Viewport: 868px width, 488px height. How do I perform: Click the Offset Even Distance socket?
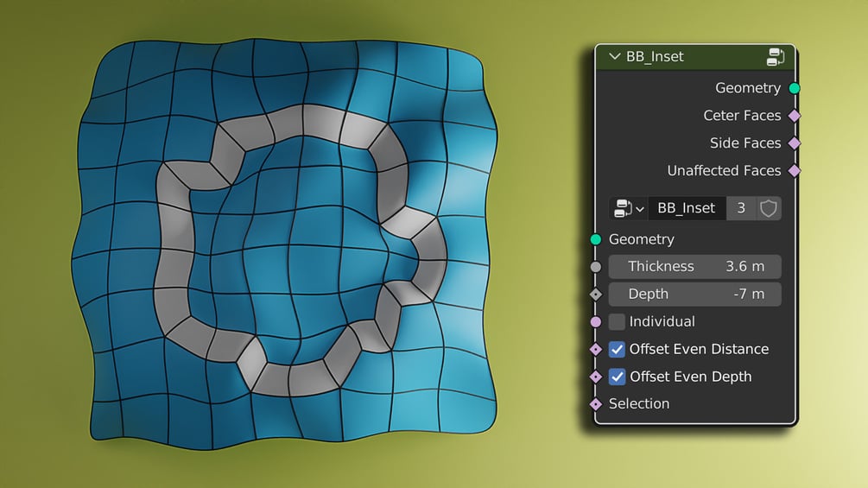click(x=596, y=349)
